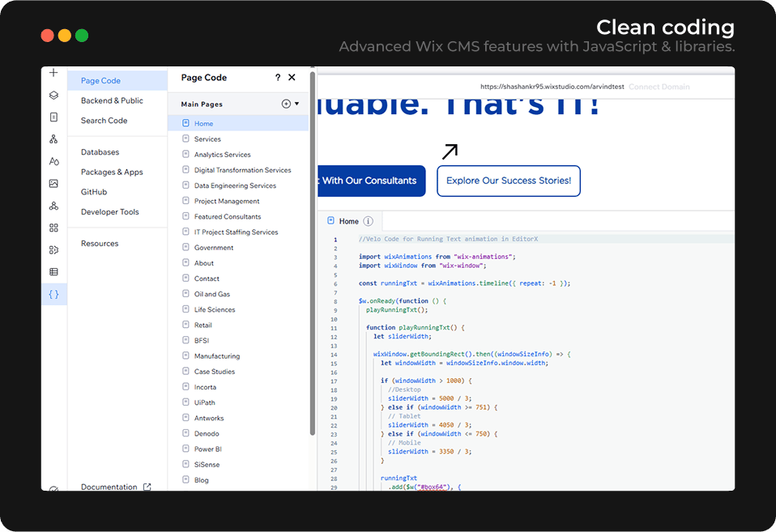Select the Contact page
The image size is (776, 532).
(238, 279)
